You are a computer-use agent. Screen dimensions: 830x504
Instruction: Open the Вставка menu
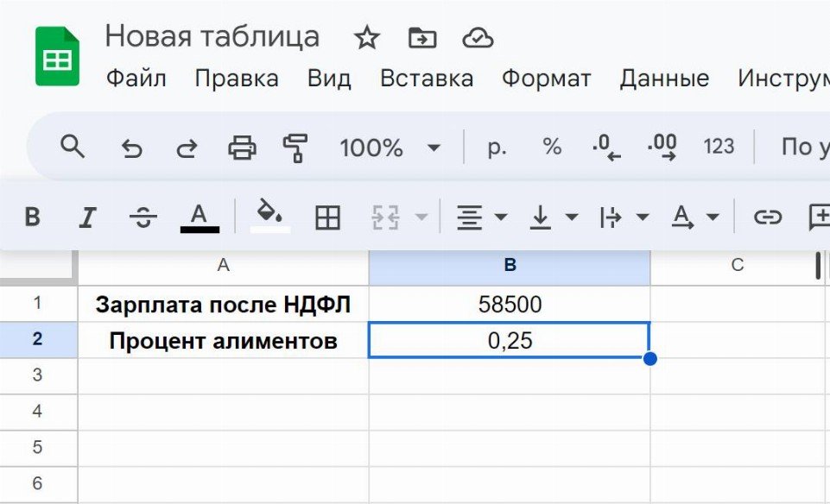(426, 79)
